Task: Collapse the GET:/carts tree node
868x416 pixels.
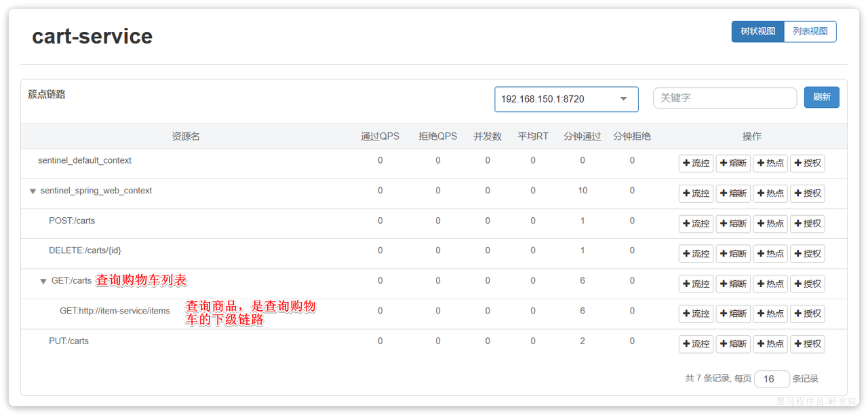Action: tap(43, 282)
